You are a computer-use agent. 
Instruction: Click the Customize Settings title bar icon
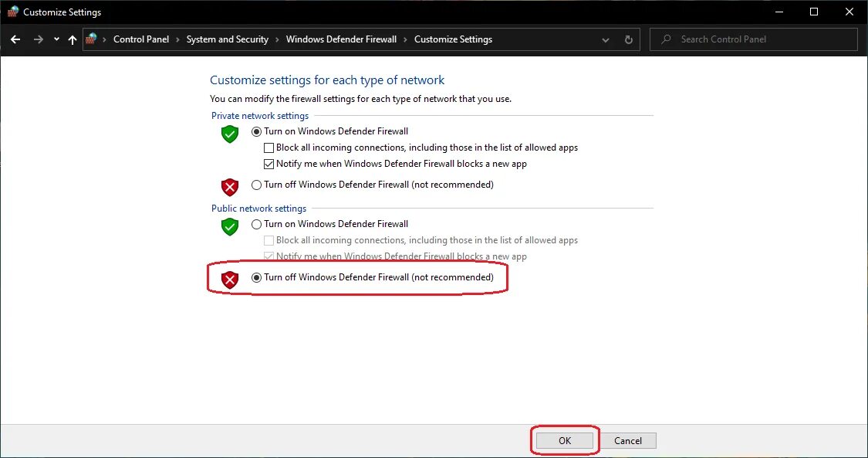[x=13, y=12]
